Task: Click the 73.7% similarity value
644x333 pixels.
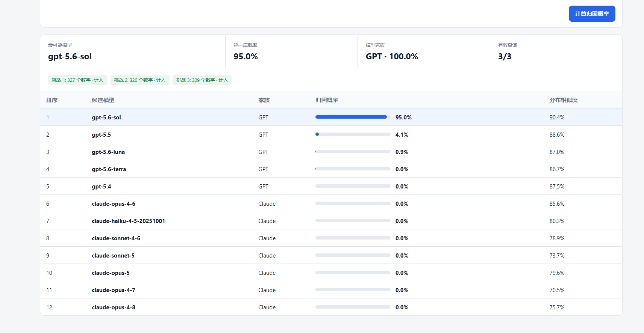Action: tap(557, 256)
